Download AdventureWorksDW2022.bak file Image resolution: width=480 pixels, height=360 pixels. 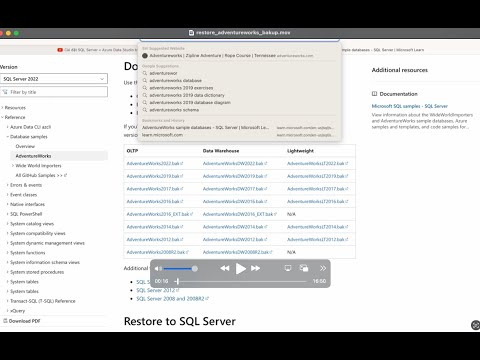tap(235, 163)
